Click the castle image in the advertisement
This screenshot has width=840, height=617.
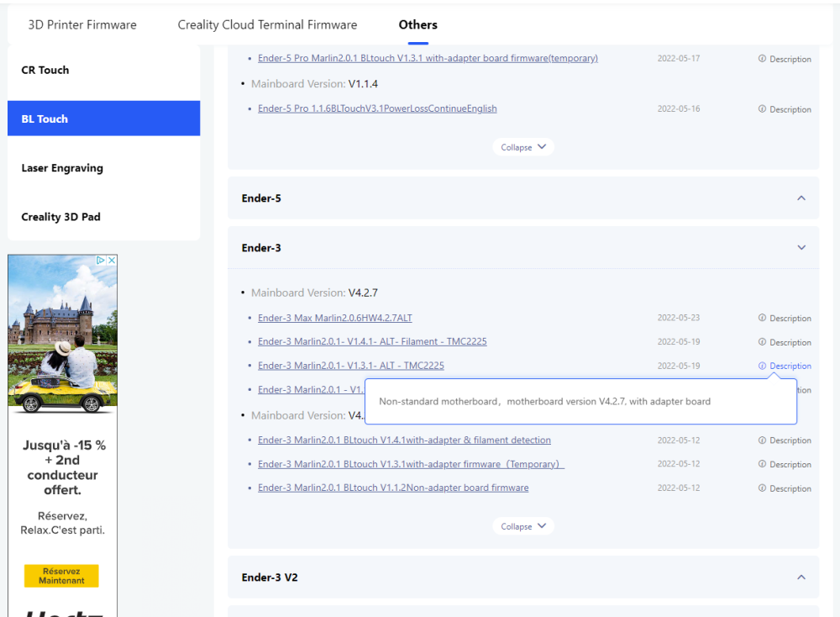point(63,334)
